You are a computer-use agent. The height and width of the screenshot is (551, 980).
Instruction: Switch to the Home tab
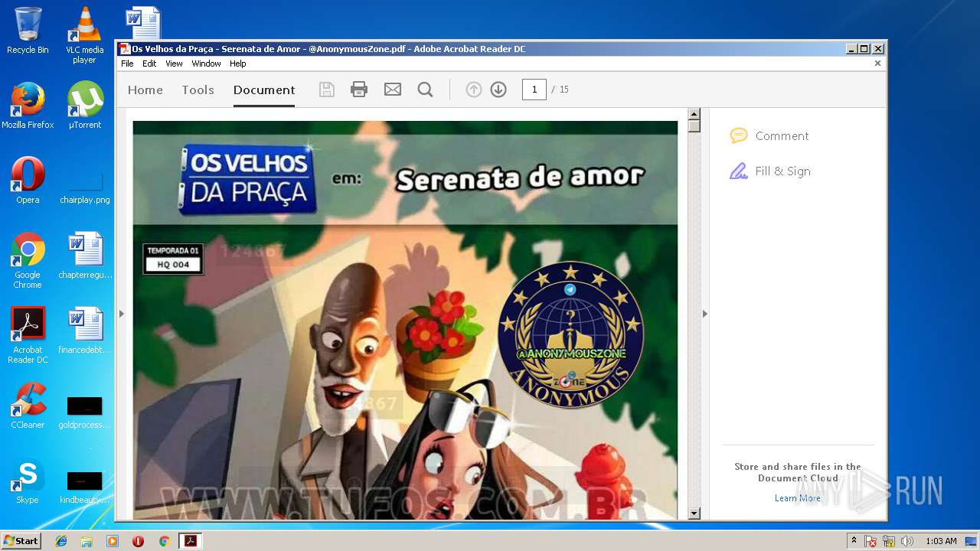145,90
